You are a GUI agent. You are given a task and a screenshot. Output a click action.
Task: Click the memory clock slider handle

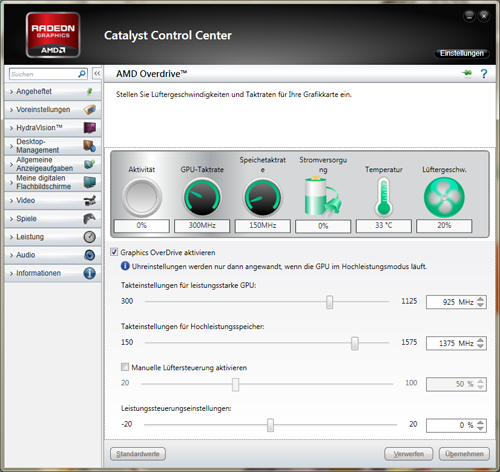pyautogui.click(x=355, y=343)
